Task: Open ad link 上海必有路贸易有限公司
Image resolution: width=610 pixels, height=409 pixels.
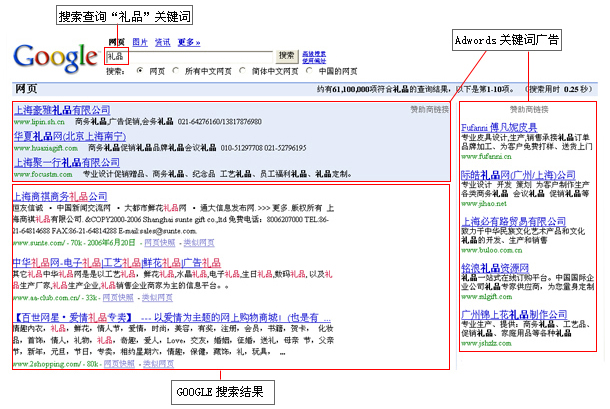Action: [514, 222]
